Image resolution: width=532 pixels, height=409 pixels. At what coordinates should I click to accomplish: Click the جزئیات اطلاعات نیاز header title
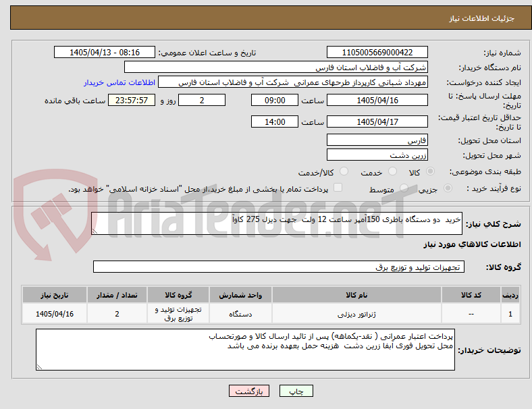pyautogui.click(x=481, y=18)
